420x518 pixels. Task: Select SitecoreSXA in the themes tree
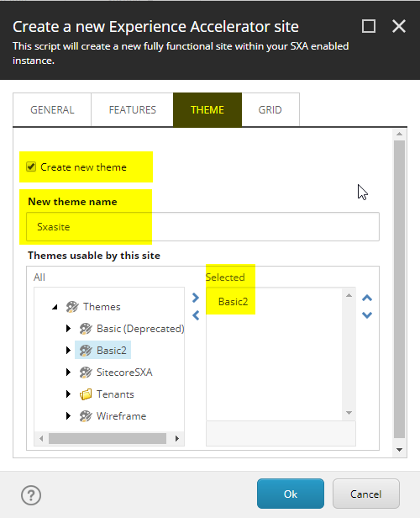pyautogui.click(x=124, y=373)
